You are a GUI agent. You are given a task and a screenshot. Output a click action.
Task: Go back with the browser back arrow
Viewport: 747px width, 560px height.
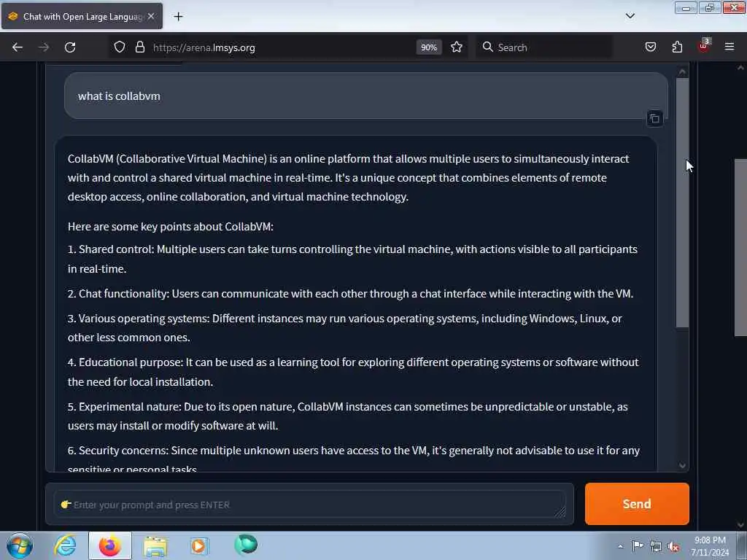click(18, 47)
